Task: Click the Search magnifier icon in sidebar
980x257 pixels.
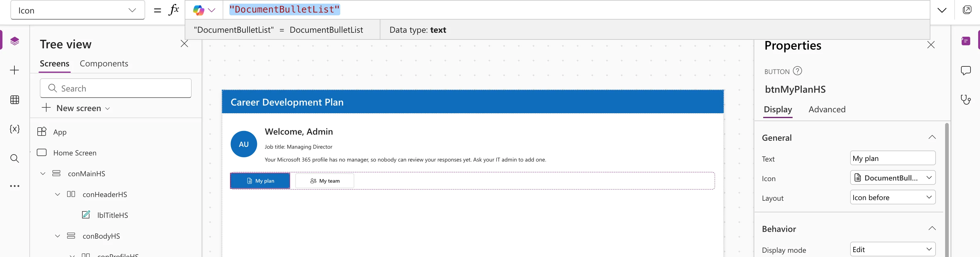Action: click(x=14, y=158)
